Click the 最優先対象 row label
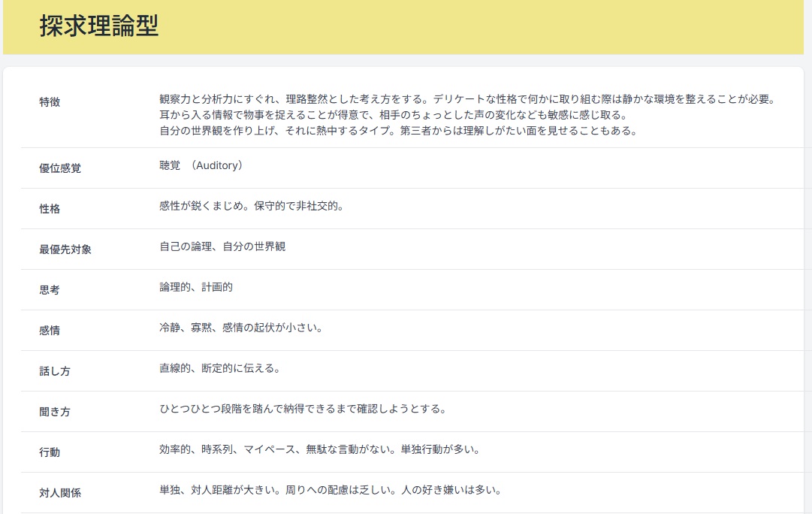This screenshot has height=514, width=812. pos(65,249)
